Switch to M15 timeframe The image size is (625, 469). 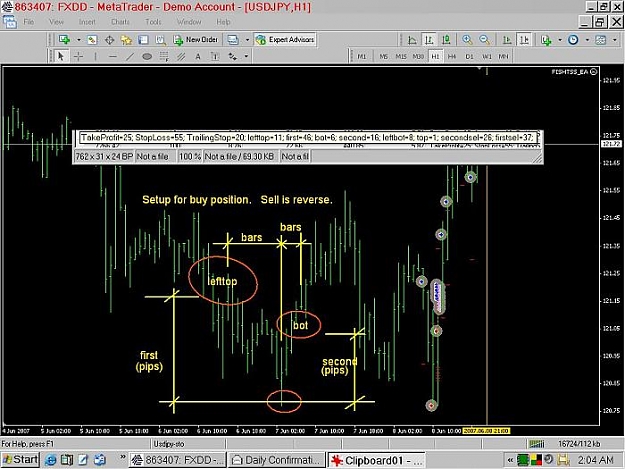coord(401,57)
